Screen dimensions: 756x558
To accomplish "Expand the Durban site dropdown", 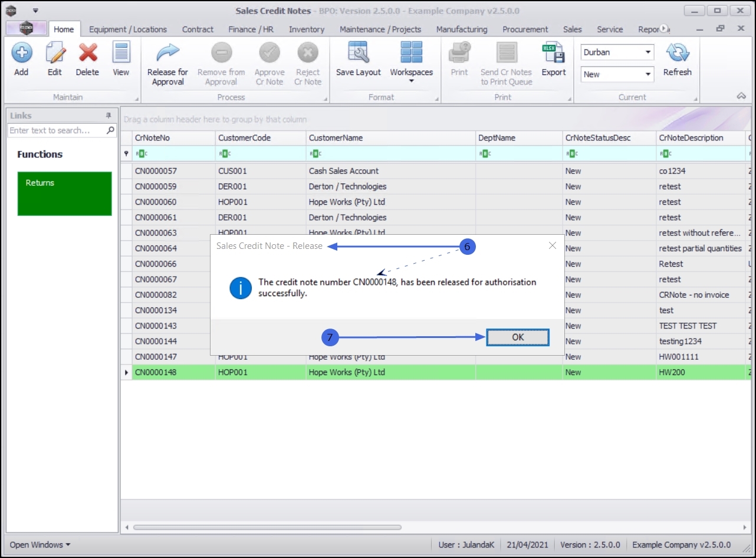I will point(649,52).
